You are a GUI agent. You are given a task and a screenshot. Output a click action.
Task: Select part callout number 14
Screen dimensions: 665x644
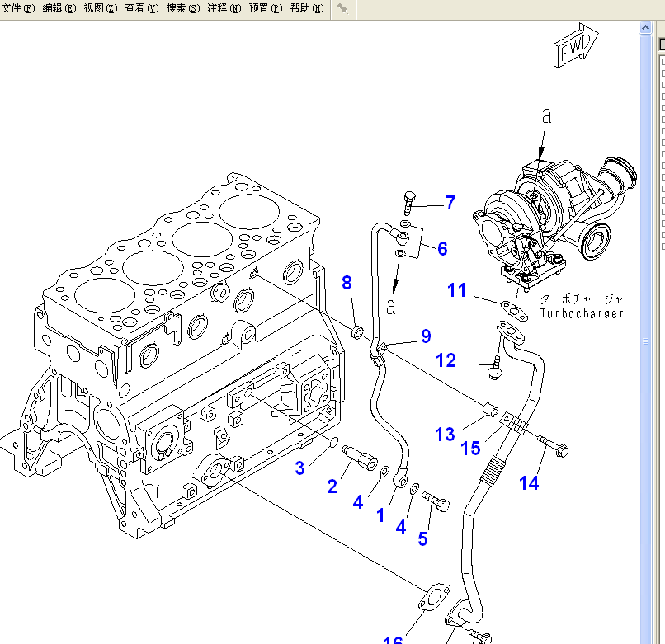pyautogui.click(x=529, y=483)
